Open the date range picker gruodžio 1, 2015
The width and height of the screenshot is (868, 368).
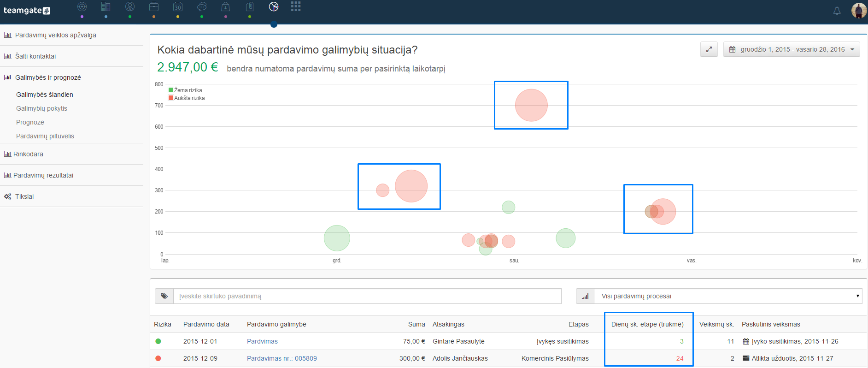point(792,49)
